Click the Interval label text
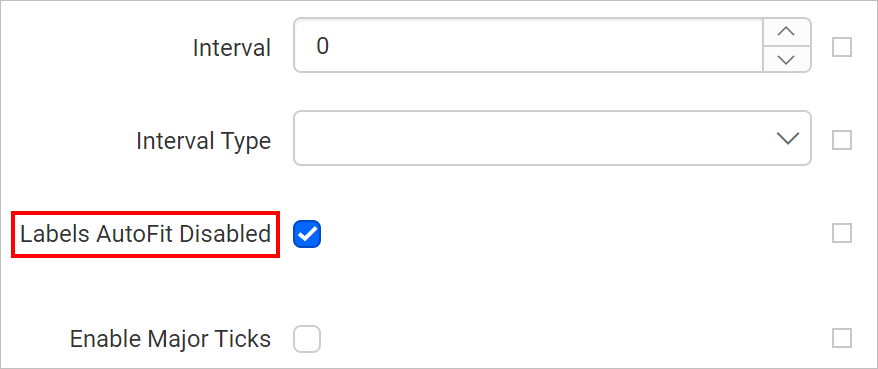This screenshot has width=878, height=369. [232, 48]
